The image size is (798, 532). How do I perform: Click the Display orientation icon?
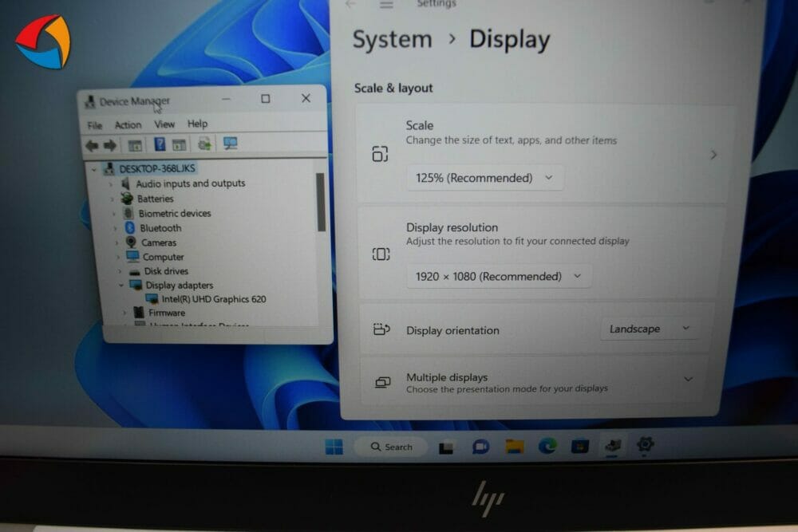click(x=381, y=329)
